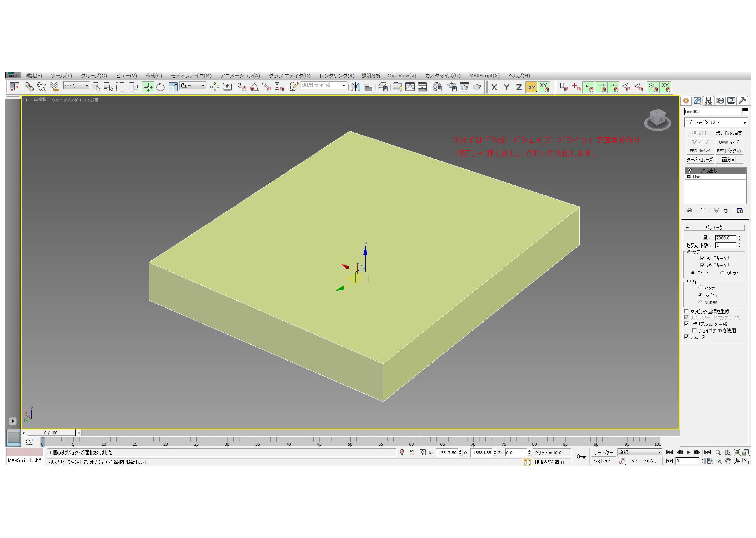Select the Rotate tool in toolbar
Viewport: 756px width, 538px height.
point(160,87)
